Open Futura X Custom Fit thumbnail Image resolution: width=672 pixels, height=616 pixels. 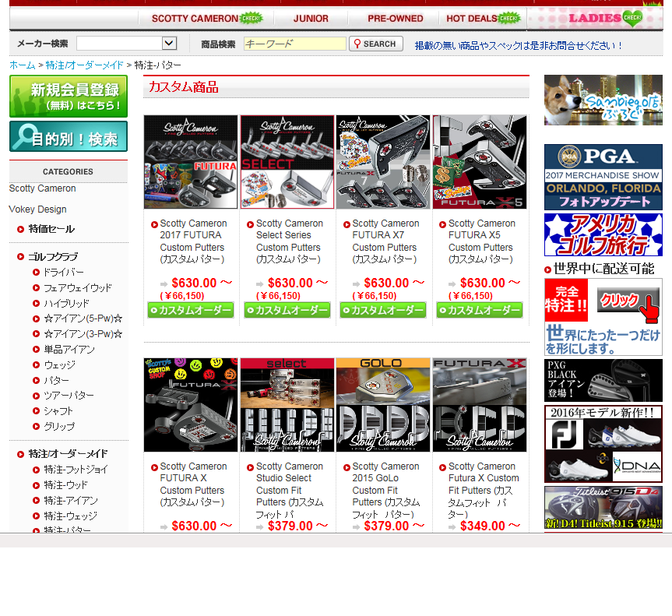tap(480, 405)
